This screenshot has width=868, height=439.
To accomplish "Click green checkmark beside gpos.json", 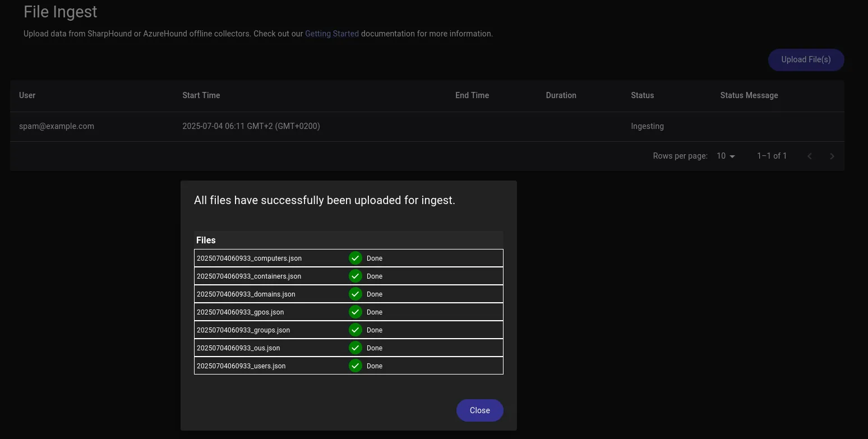I will (355, 312).
